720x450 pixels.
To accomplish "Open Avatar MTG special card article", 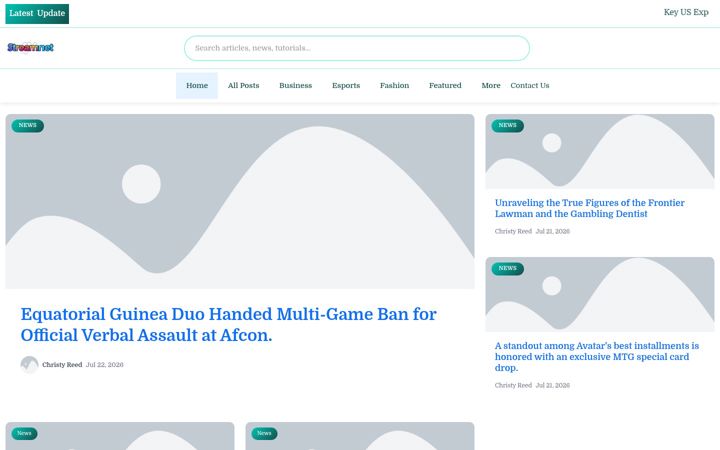I will [x=597, y=357].
